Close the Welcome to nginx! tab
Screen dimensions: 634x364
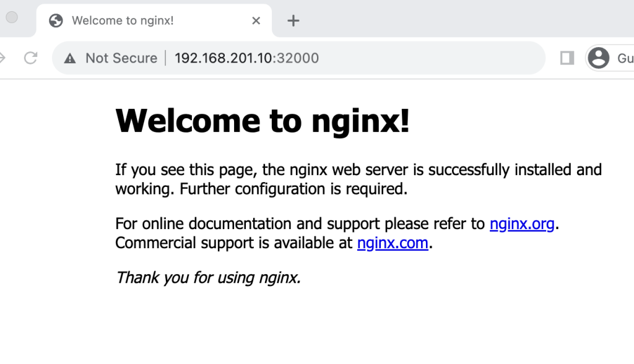coord(256,20)
